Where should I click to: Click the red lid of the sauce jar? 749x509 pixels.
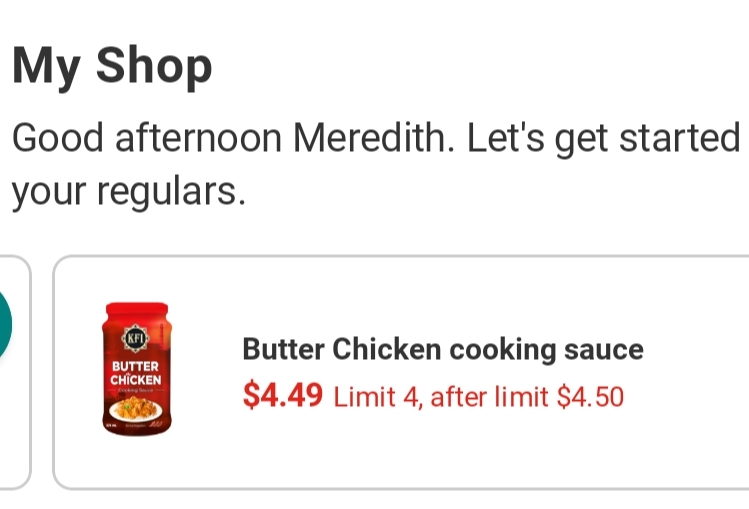(x=136, y=312)
